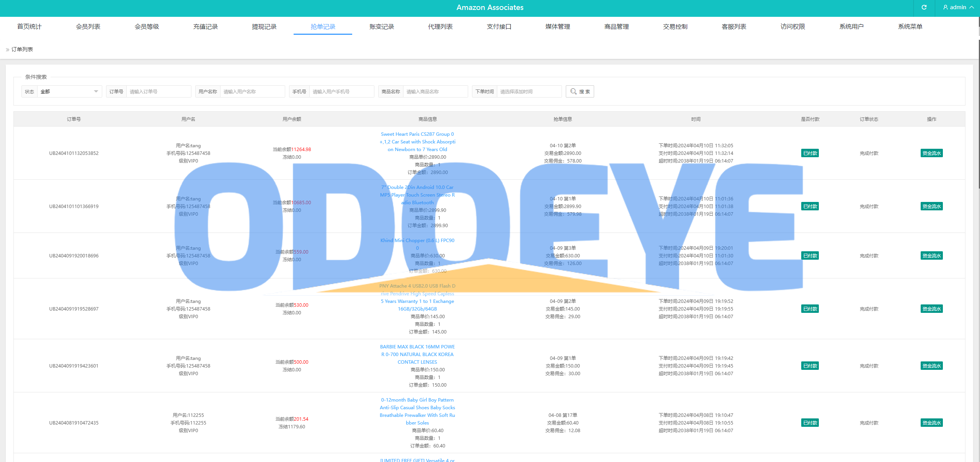Switch to 交易控制 tab
The height and width of the screenshot is (462, 980).
(x=675, y=26)
